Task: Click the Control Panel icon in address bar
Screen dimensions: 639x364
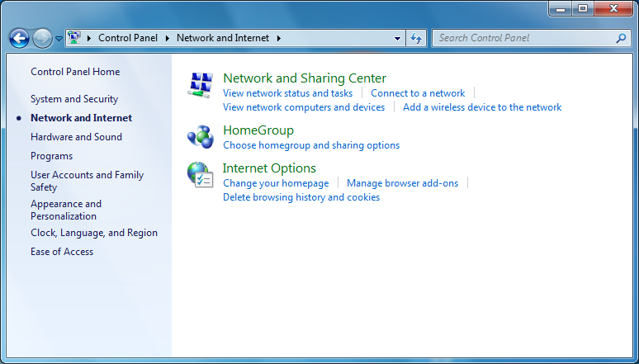Action: [74, 38]
